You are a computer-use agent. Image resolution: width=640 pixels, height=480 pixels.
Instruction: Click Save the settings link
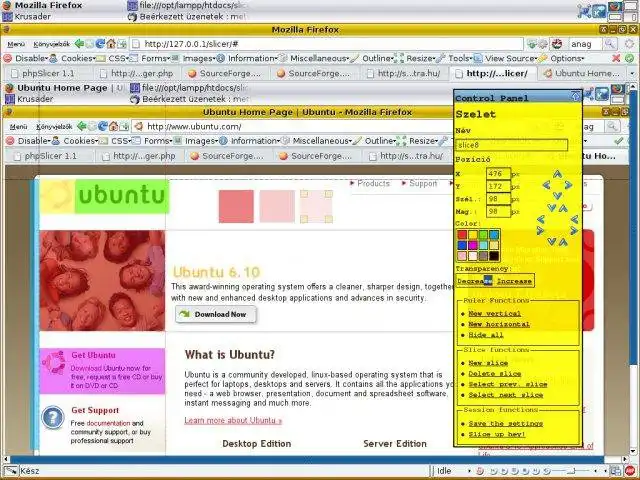pos(506,424)
